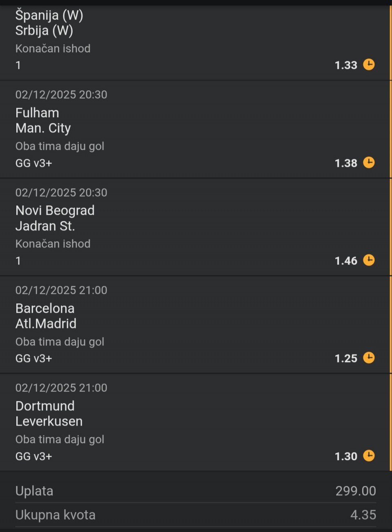Screen dimensions: 392x532
Task: Click the 02/12/2025 21:00 date above Dortmund
Action: pos(61,388)
